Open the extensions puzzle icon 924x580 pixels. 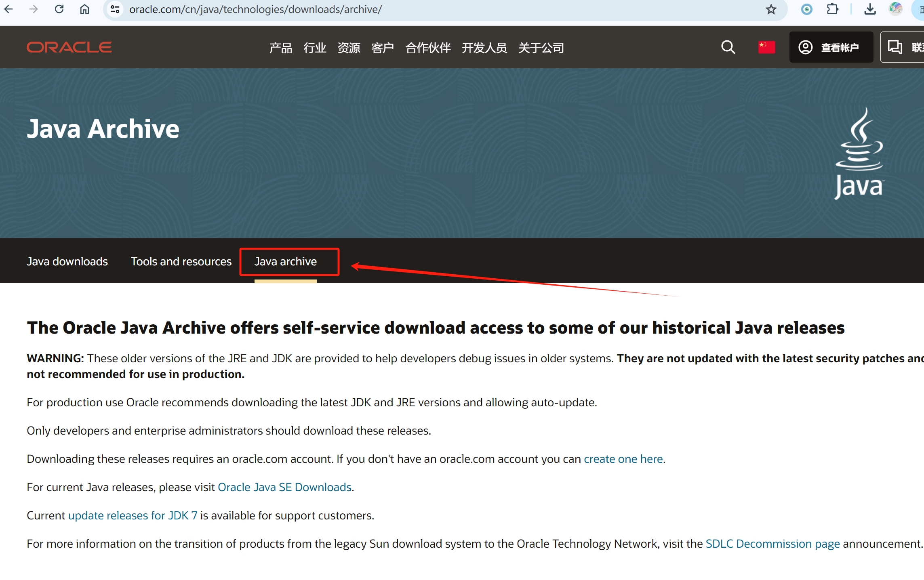(x=832, y=9)
